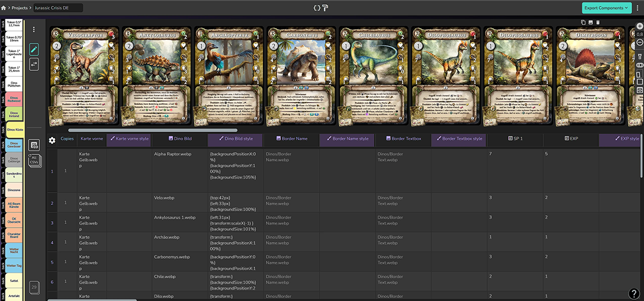Screen dimensions: 644x301
Task: Open the Charakter Board component tab
Action: [14, 235]
